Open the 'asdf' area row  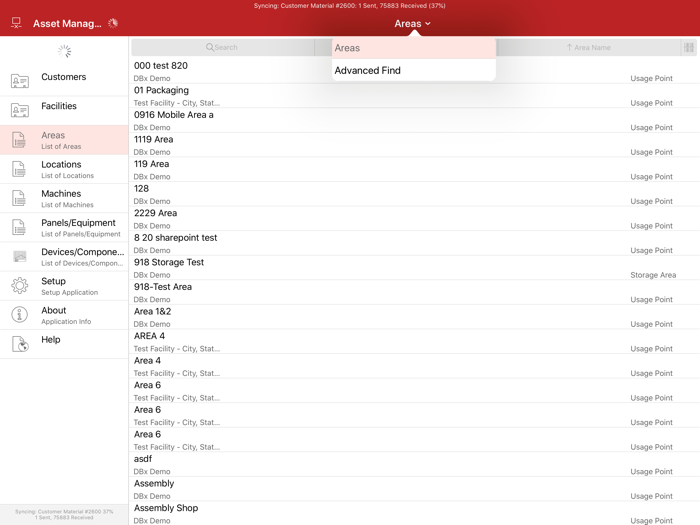pos(414,464)
